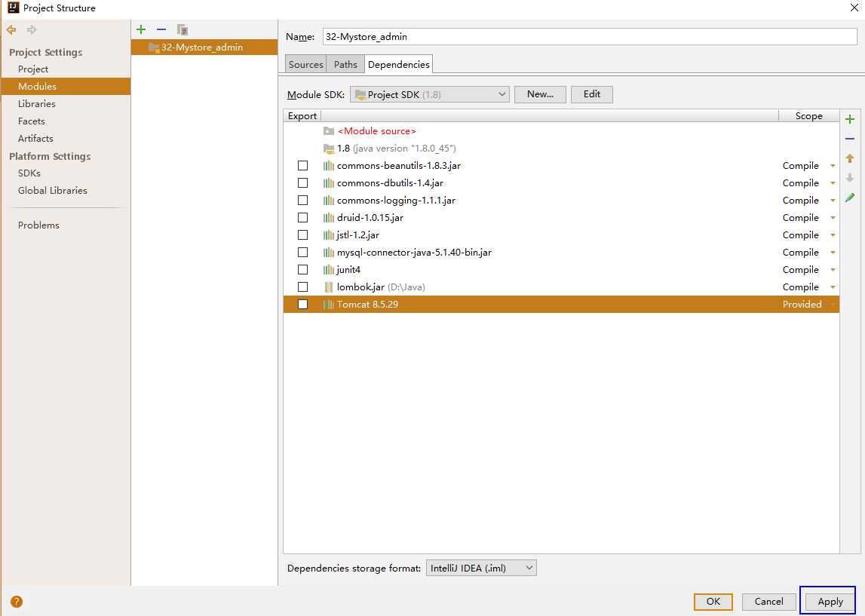Add a new module with green plus
Viewport: 865px width, 616px height.
coord(141,29)
